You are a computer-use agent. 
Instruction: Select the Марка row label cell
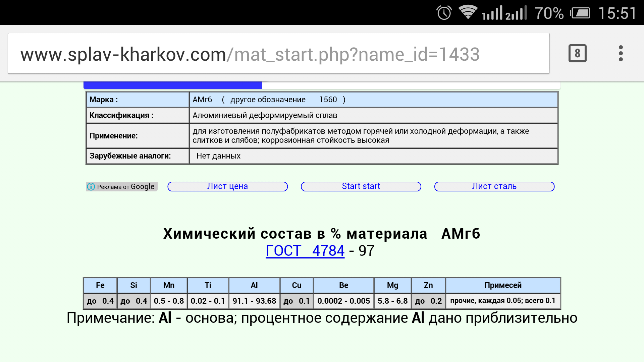point(138,100)
